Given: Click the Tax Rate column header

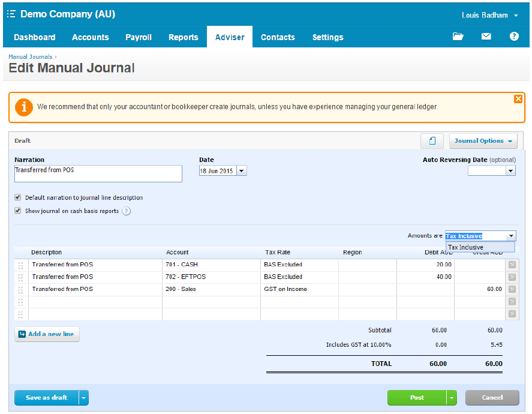Looking at the screenshot, I should click(x=278, y=253).
